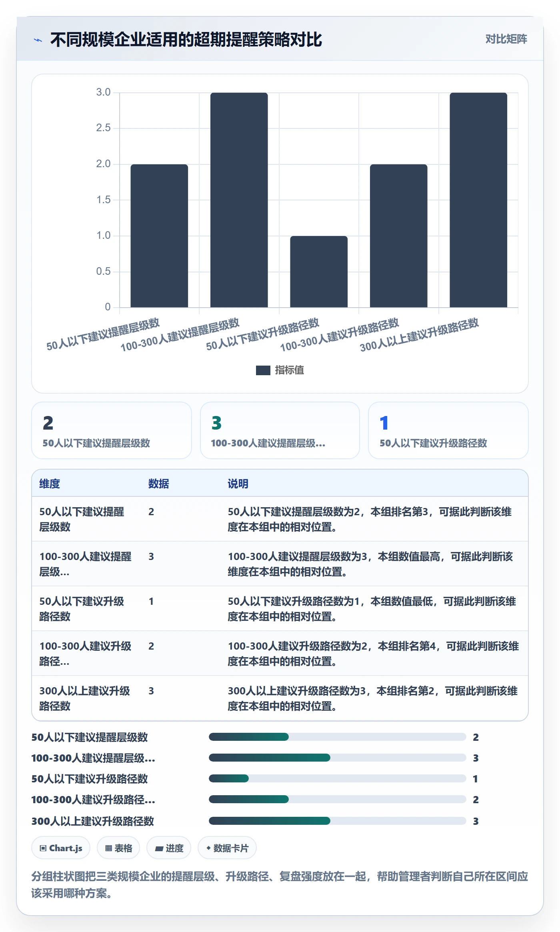Select table row 100-300人建议提醒层级…
Image resolution: width=560 pixels, height=932 pixels.
pos(280,564)
